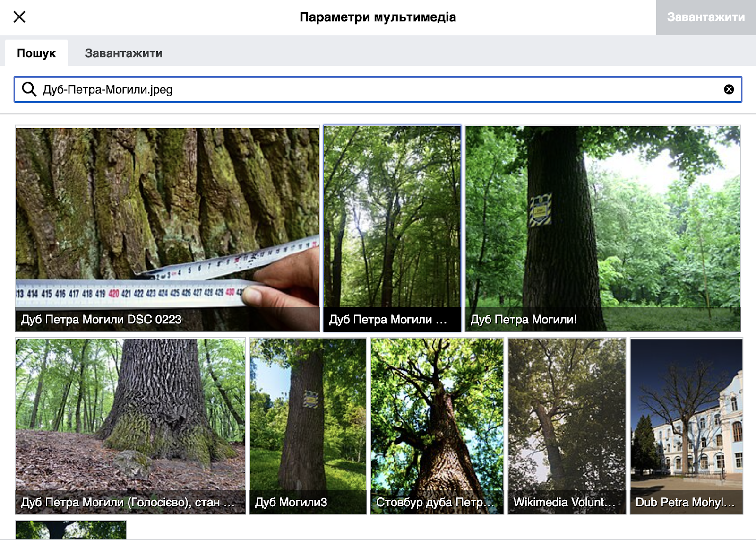
Task: Click the search magnifier icon
Action: tap(29, 89)
